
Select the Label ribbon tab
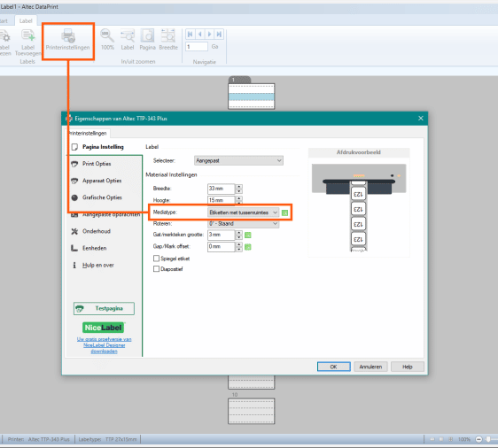[x=26, y=21]
